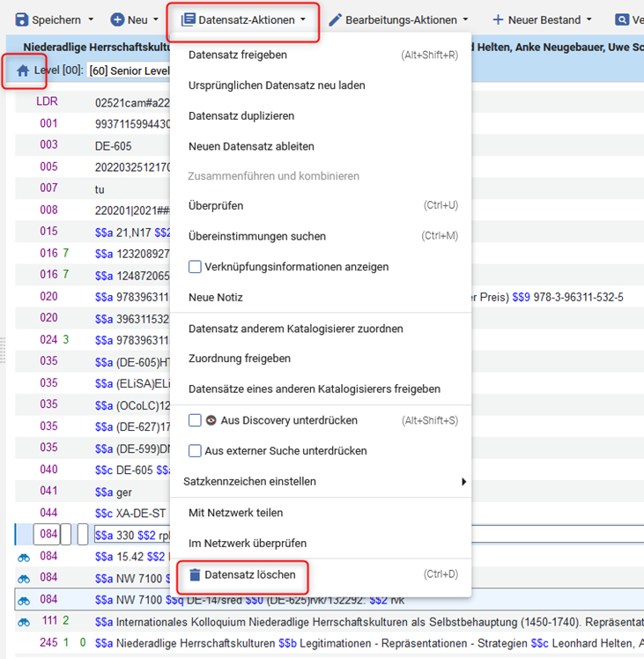Viewport: 644px width, 659px height.
Task: Select the 245 title field row
Action: tap(352, 643)
